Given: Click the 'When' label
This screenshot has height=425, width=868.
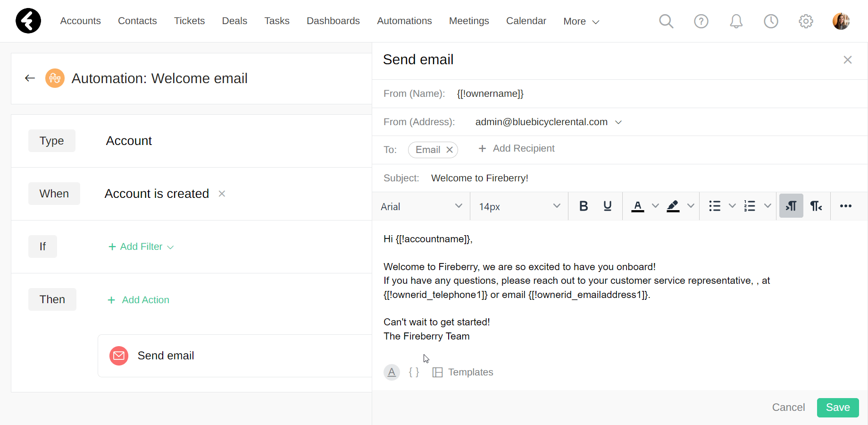Looking at the screenshot, I should pos(54,194).
